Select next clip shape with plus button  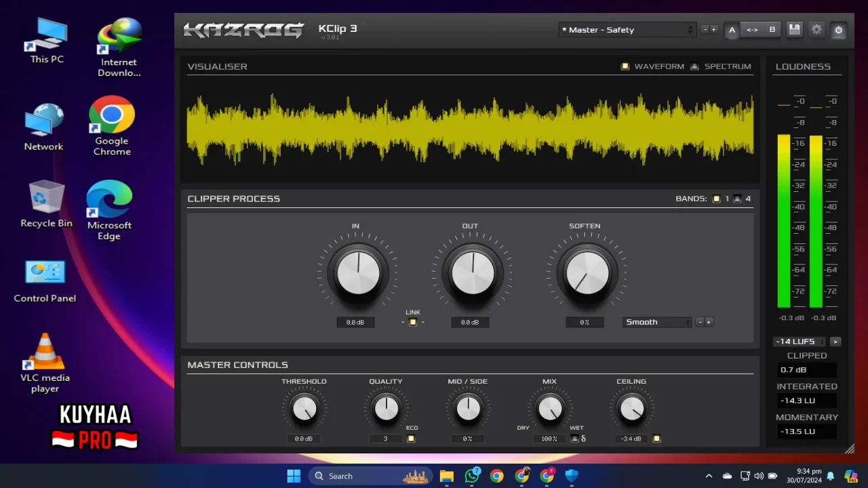(x=709, y=323)
